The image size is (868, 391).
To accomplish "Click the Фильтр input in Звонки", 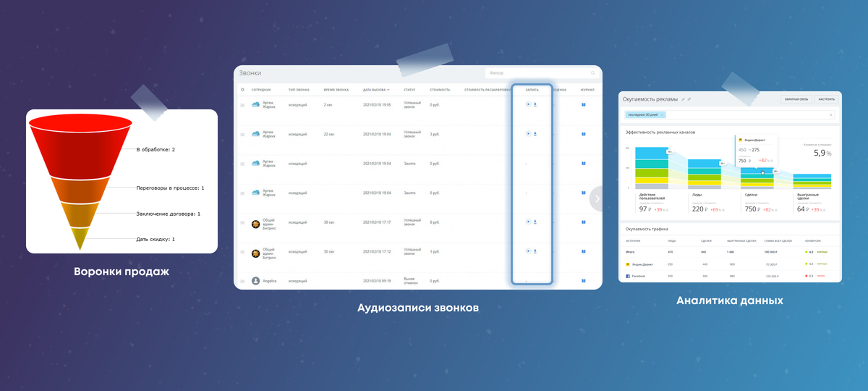I will tap(542, 73).
